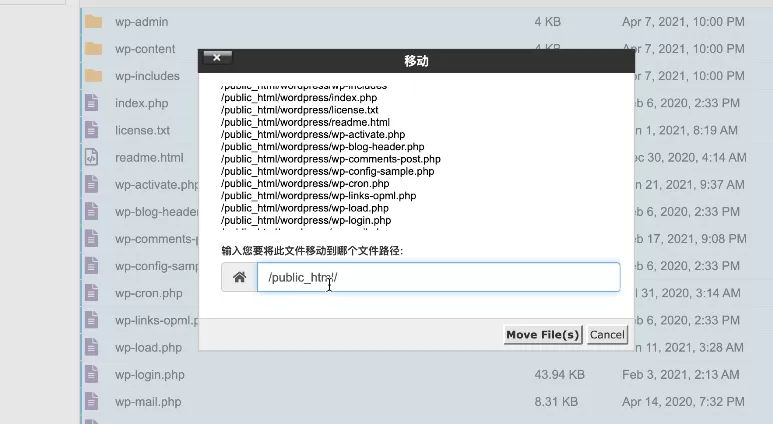This screenshot has width=773, height=424.
Task: Click the license.txt file icon
Action: point(92,130)
